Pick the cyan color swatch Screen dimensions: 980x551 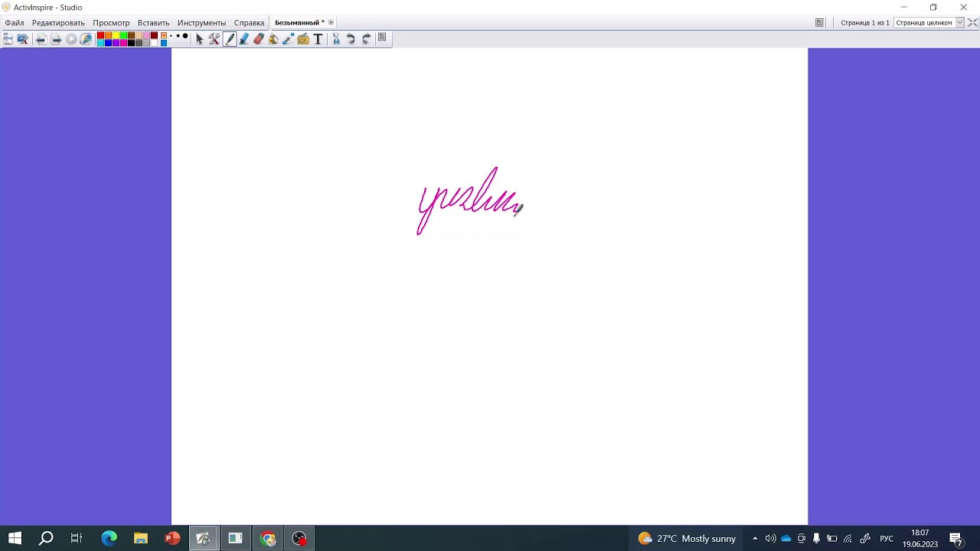pyautogui.click(x=100, y=43)
